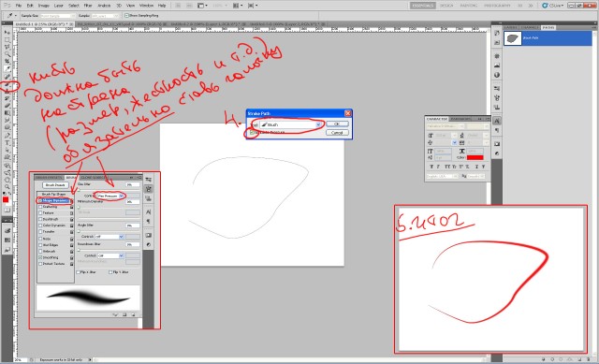Image resolution: width=599 pixels, height=364 pixels.
Task: Switch to the Essentials workspace
Action: 423,6
